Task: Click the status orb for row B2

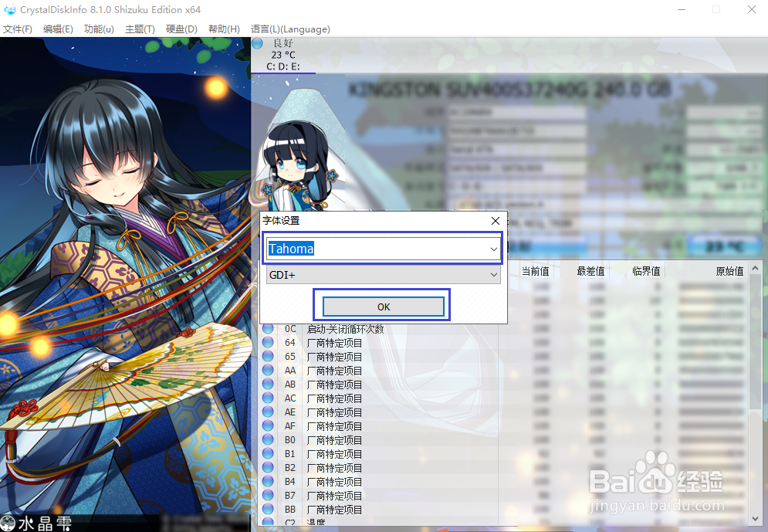Action: point(268,468)
